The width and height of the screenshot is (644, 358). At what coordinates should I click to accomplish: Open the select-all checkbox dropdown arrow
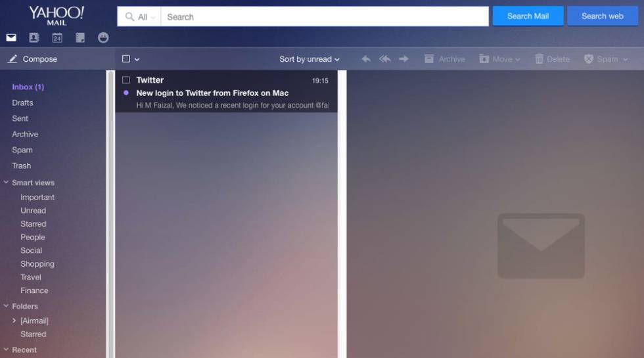tap(137, 60)
